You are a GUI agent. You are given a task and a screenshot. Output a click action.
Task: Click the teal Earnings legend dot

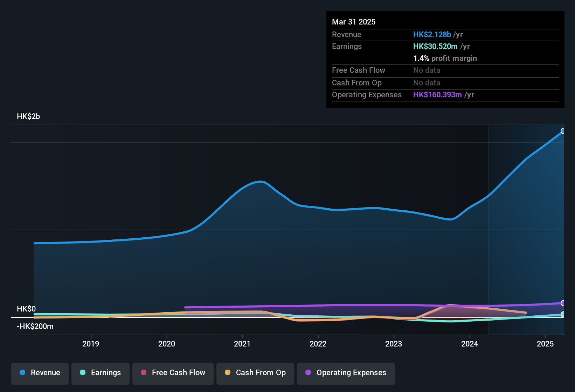click(83, 372)
